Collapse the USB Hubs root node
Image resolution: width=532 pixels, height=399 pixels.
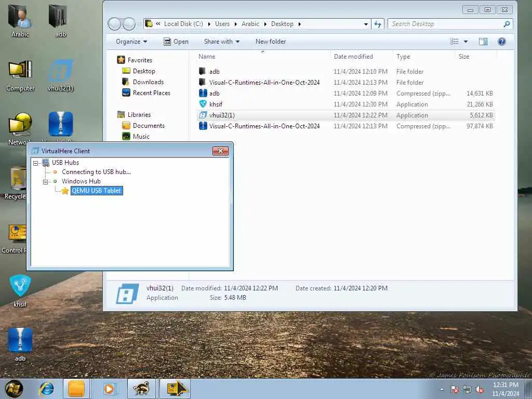36,163
